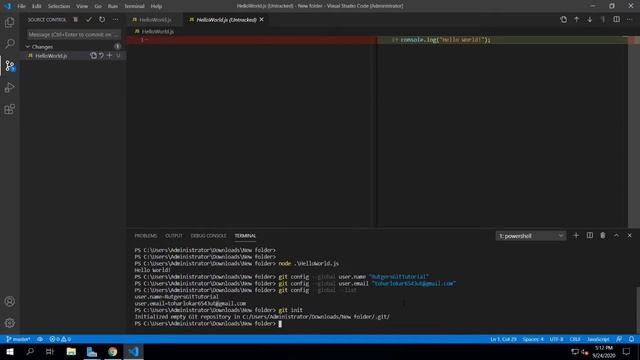
Task: Switch to the Debug Console tab
Action: click(x=208, y=236)
